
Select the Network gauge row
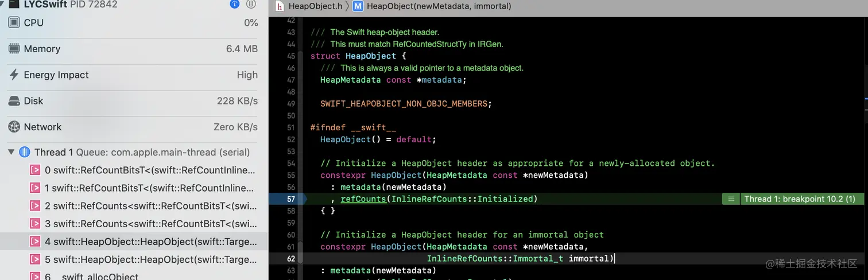pyautogui.click(x=133, y=127)
